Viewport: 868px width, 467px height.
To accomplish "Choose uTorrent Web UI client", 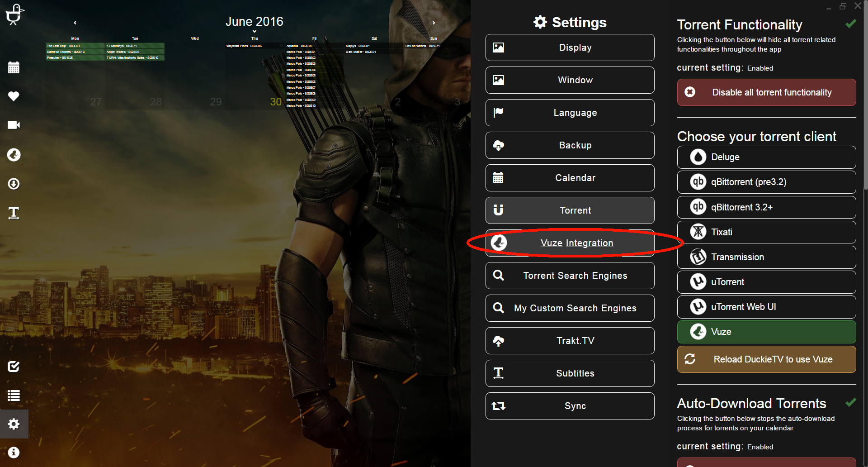I will (766, 307).
